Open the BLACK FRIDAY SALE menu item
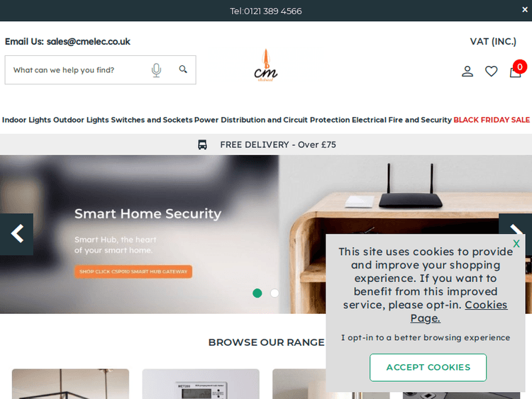The image size is (532, 399). 492,120
